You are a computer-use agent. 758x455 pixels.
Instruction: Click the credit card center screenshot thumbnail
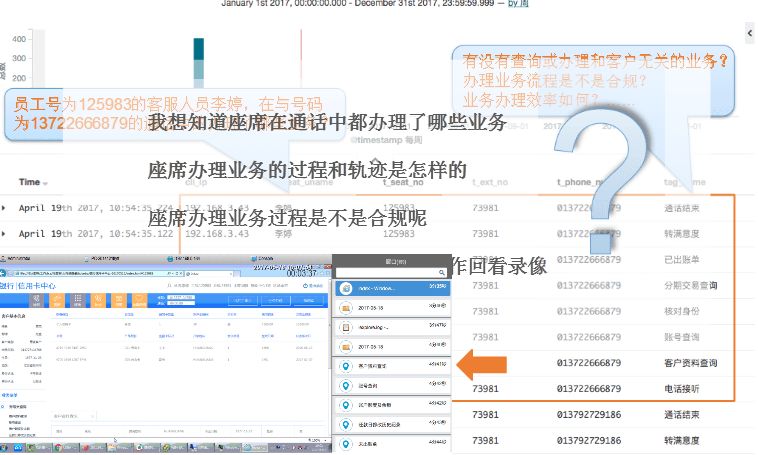[x=163, y=350]
